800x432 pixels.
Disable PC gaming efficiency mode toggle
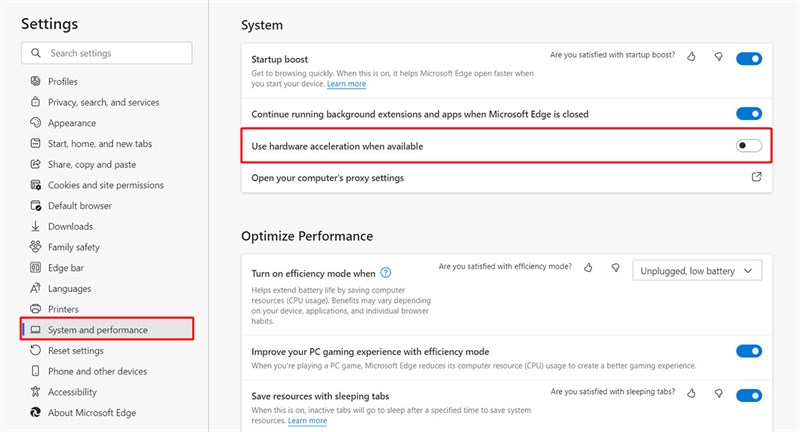tap(749, 351)
